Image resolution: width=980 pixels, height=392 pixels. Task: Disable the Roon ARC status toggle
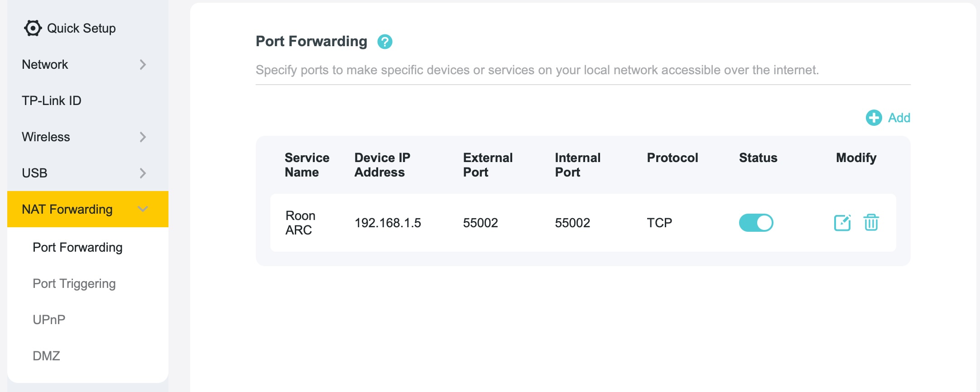click(x=756, y=223)
